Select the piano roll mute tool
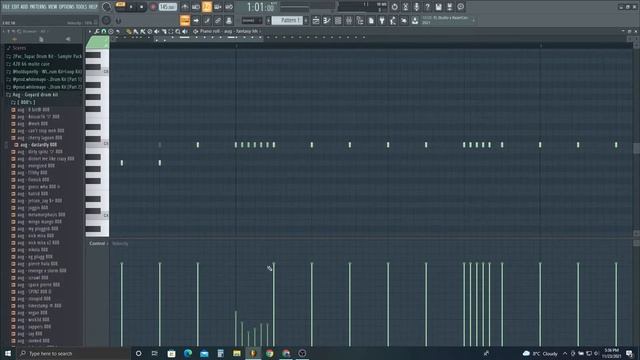 coord(157,31)
